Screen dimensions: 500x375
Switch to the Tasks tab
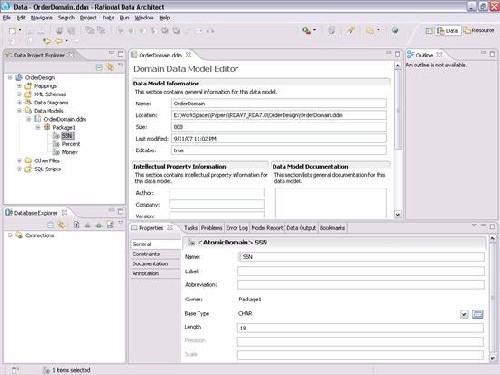click(x=191, y=228)
